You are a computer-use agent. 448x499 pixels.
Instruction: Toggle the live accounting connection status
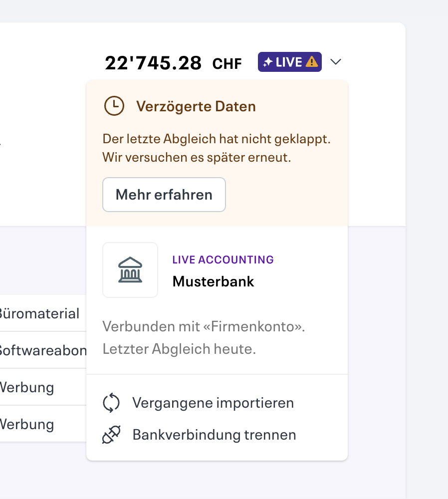289,61
